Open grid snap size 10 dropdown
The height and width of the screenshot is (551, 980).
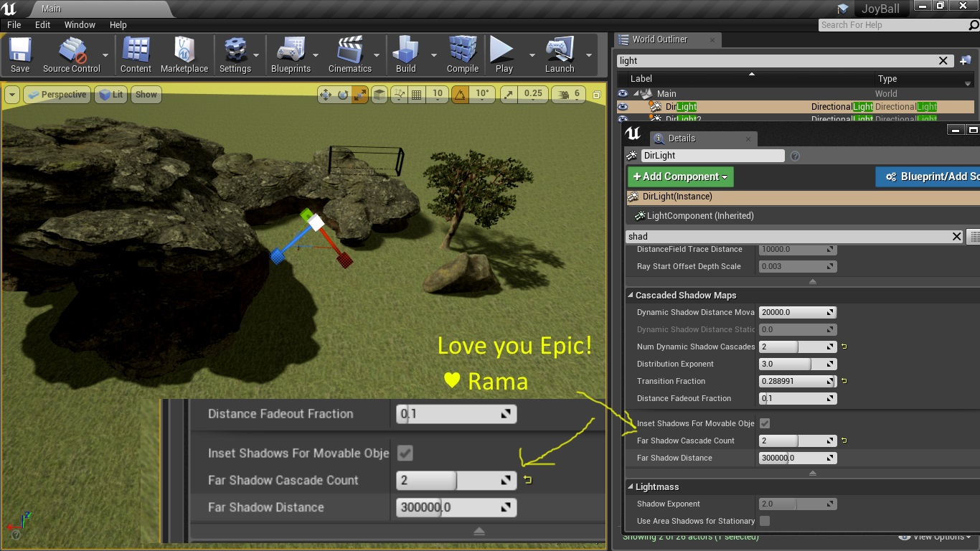pyautogui.click(x=436, y=94)
